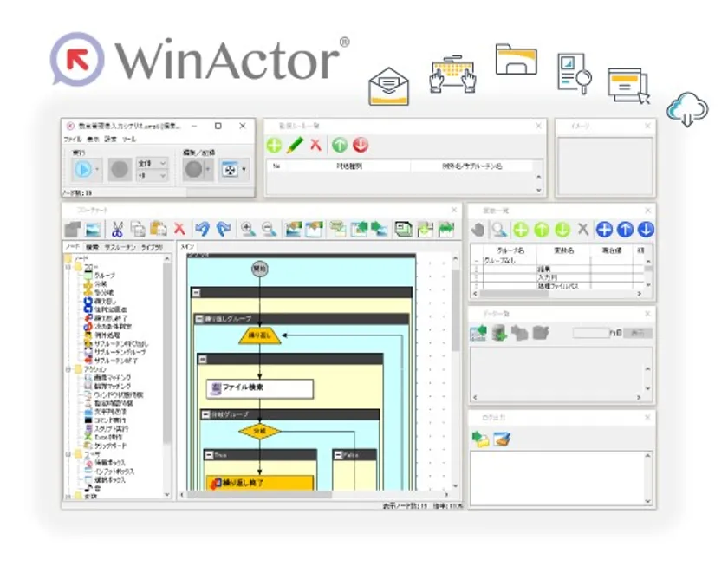Collapse the ユーザ folder in node tree
The image size is (728, 579).
click(68, 454)
